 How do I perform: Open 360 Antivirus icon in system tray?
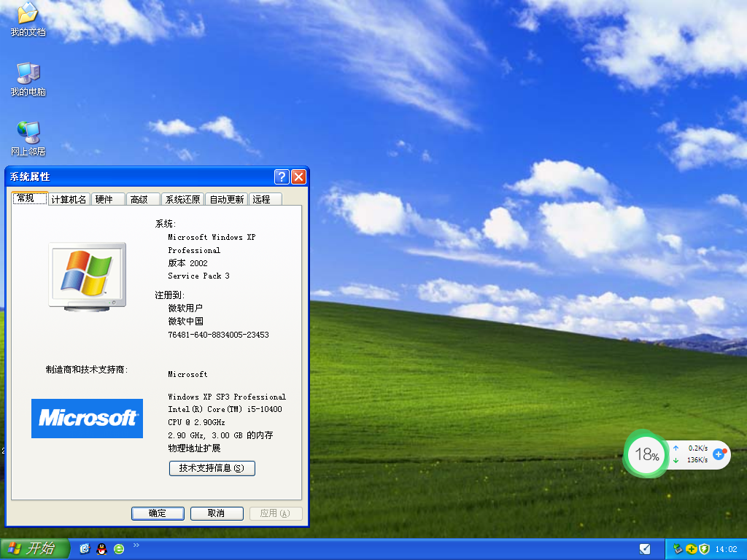(x=691, y=548)
